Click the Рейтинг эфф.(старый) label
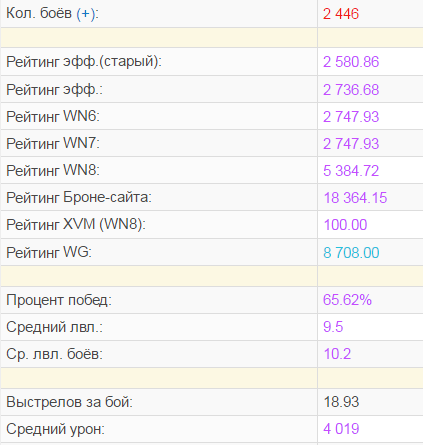The height and width of the screenshot is (445, 423). (84, 62)
